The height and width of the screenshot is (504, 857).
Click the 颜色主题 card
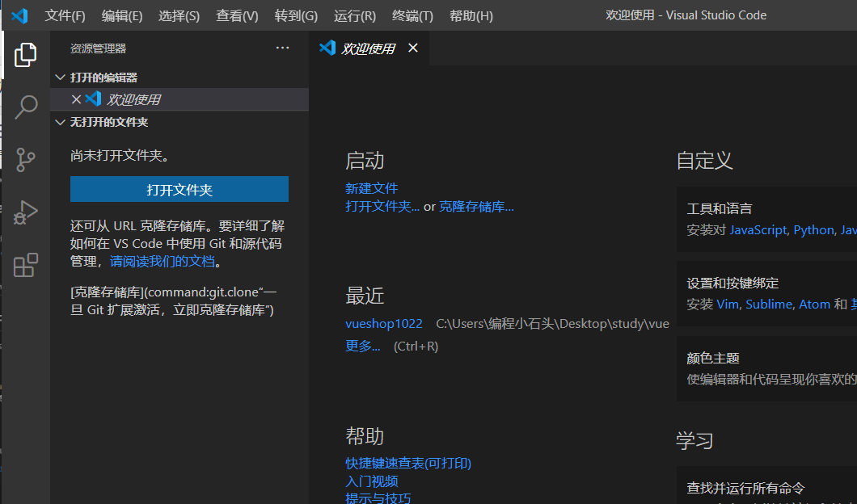click(x=766, y=368)
